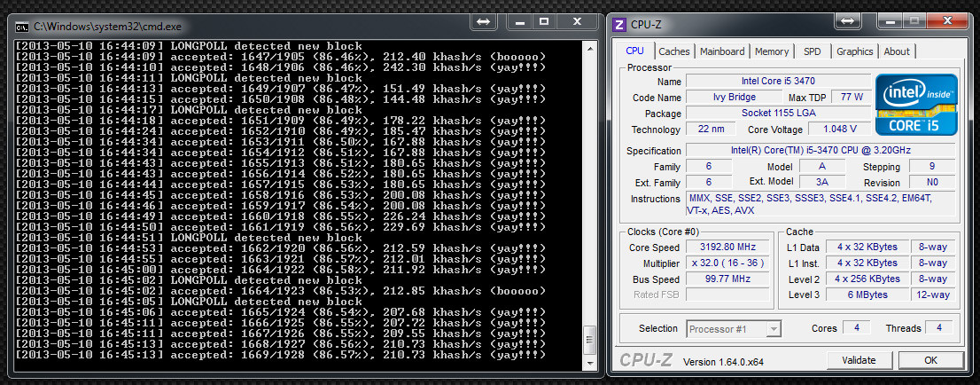This screenshot has width=980, height=385.
Task: Switch to the Caches tab
Action: pyautogui.click(x=674, y=51)
